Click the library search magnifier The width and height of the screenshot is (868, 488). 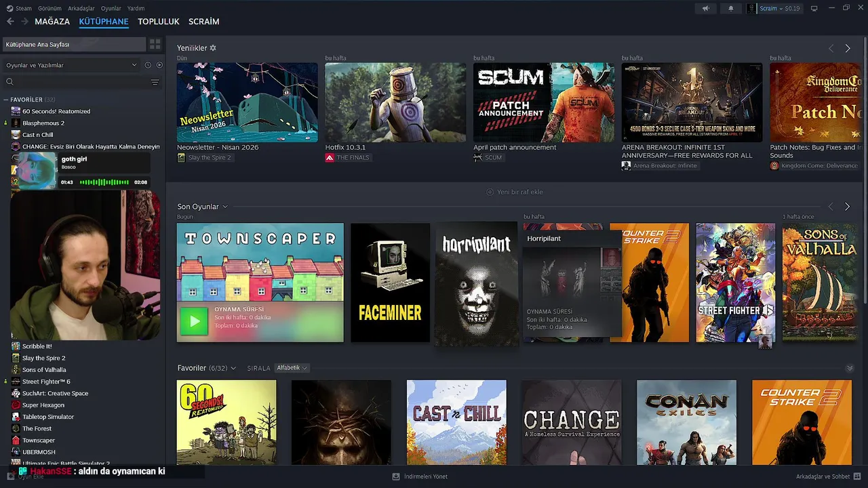tap(9, 82)
